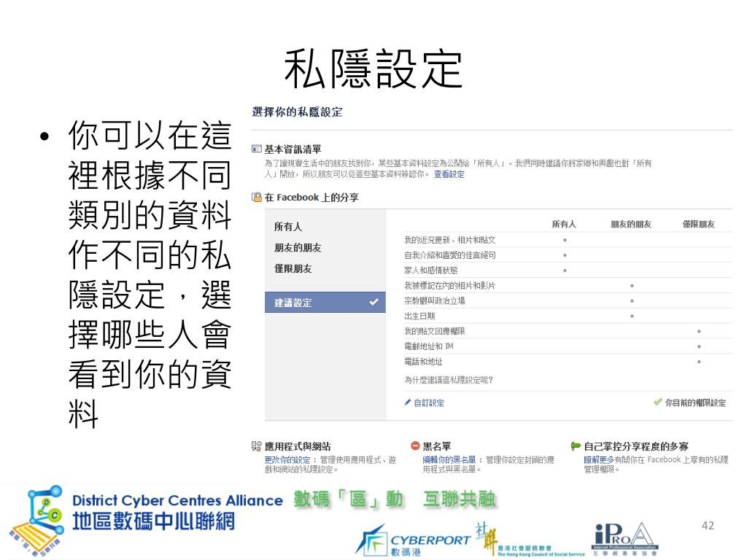Click the iProA logo

624,540
